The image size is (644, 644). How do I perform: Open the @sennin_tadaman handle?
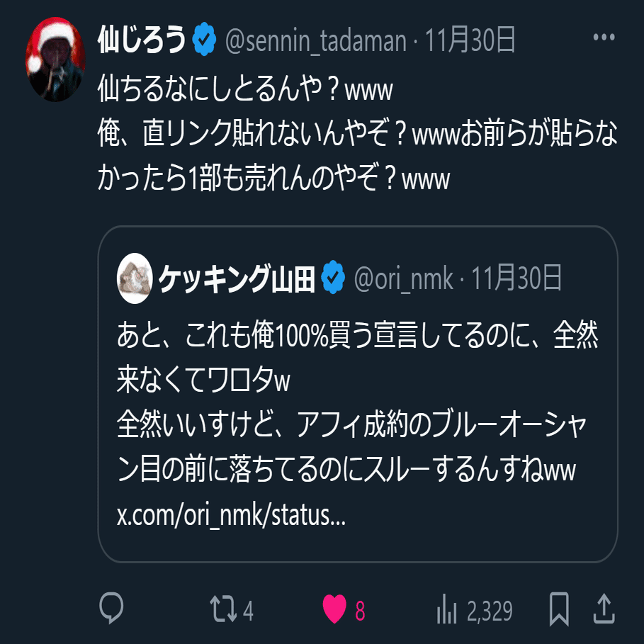[x=315, y=40]
